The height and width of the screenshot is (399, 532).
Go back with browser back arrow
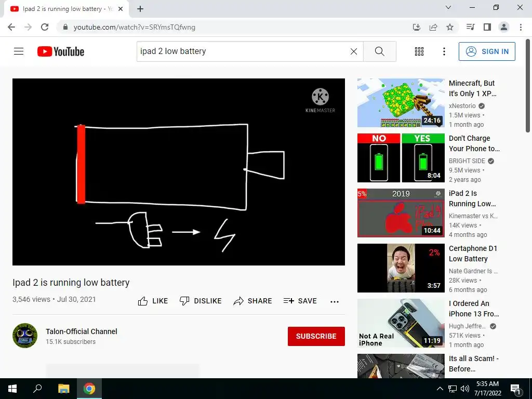(11, 27)
